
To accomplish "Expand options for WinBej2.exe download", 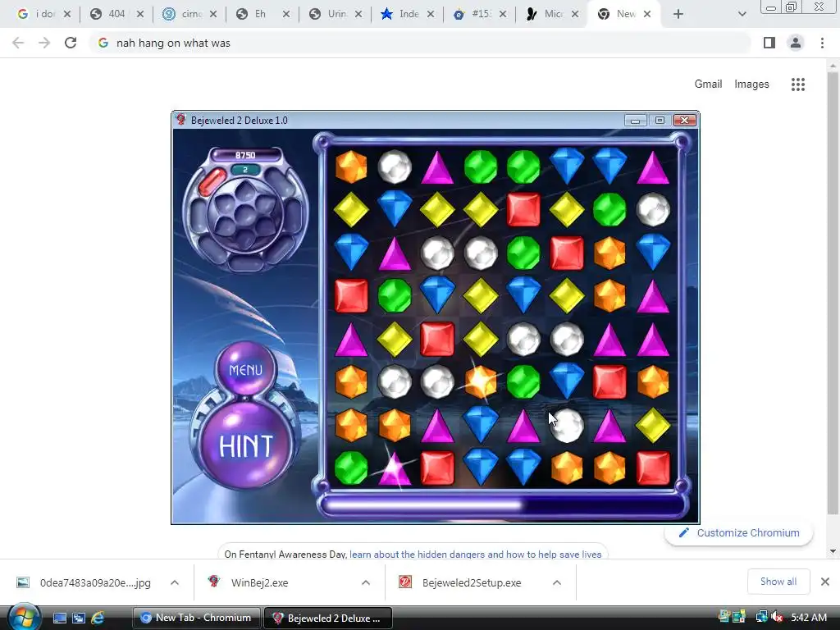I will pyautogui.click(x=366, y=582).
